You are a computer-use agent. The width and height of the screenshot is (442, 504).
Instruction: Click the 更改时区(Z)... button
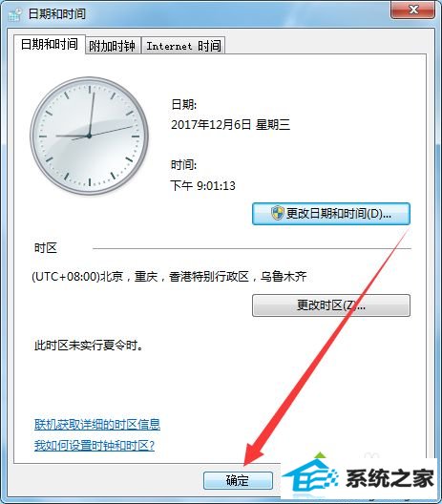(331, 305)
